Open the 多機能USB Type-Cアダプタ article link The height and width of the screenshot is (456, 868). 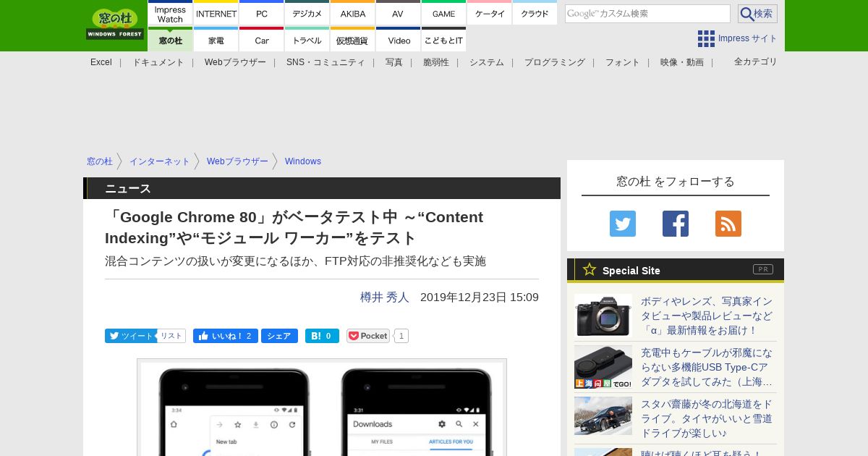[x=707, y=367]
